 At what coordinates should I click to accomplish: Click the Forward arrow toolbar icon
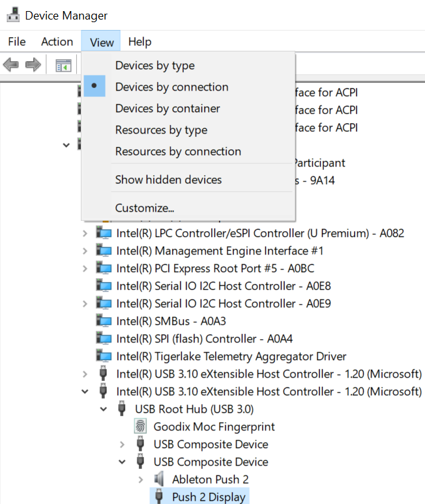click(x=33, y=64)
